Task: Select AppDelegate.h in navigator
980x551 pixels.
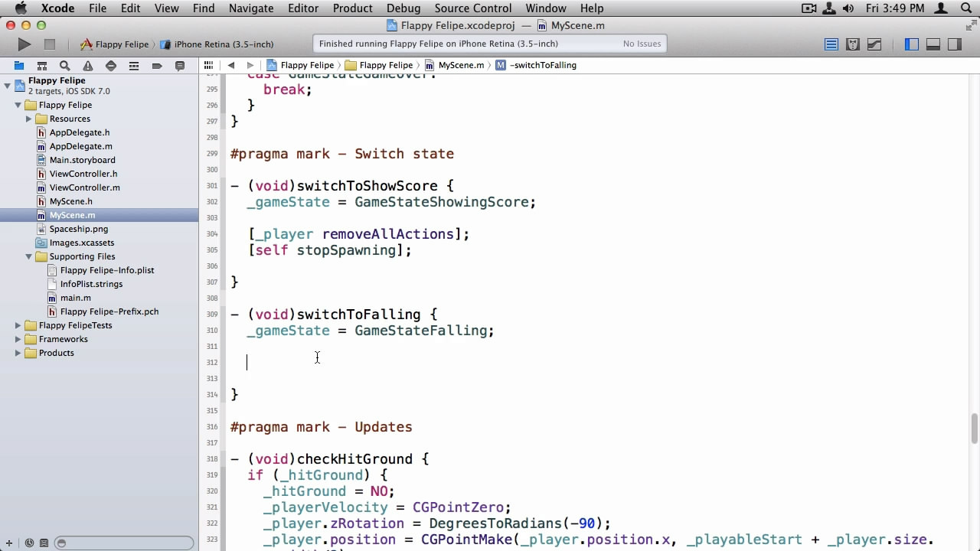Action: tap(80, 132)
